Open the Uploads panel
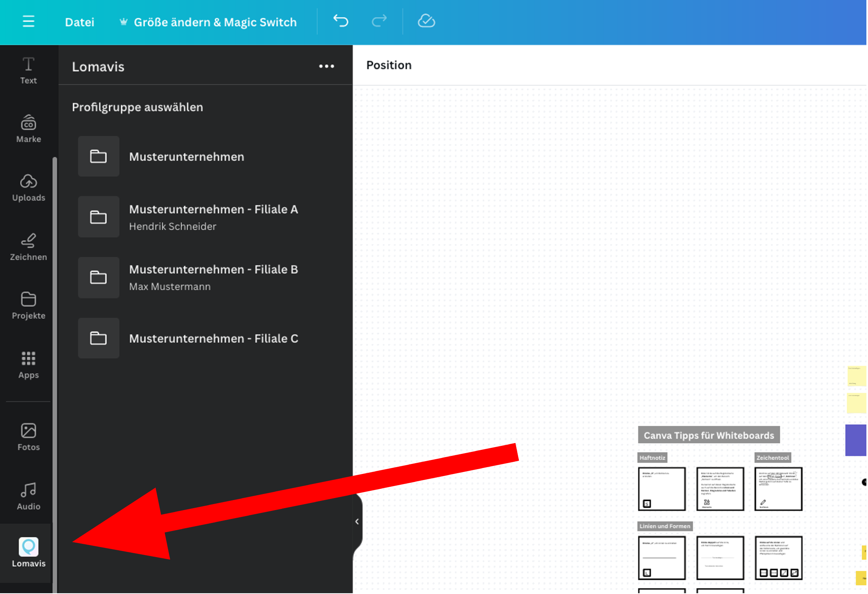Viewport: 868px width, 594px height. click(x=28, y=187)
